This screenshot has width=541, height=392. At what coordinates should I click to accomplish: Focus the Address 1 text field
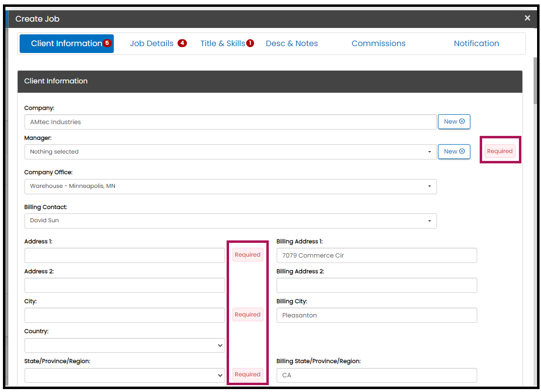pyautogui.click(x=125, y=256)
